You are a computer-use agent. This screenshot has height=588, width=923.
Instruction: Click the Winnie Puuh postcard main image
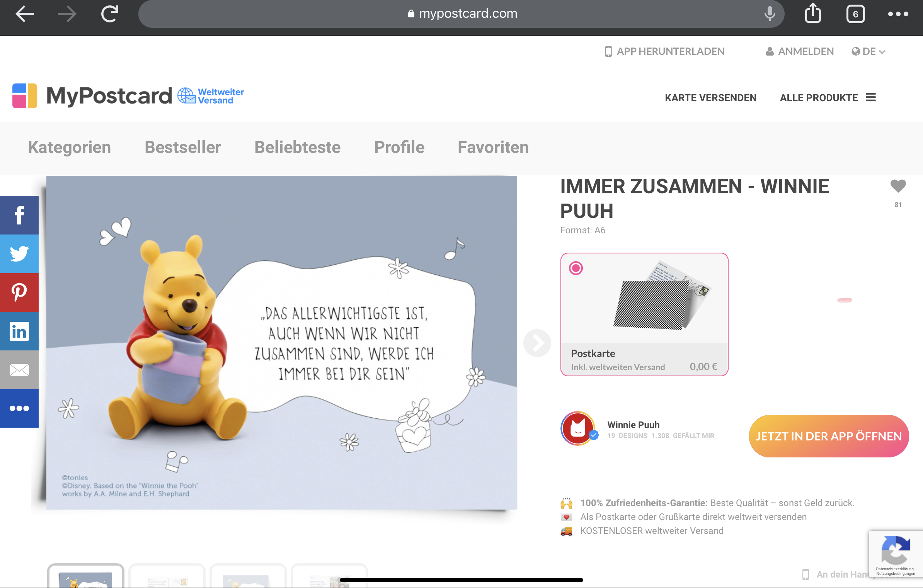(x=282, y=343)
